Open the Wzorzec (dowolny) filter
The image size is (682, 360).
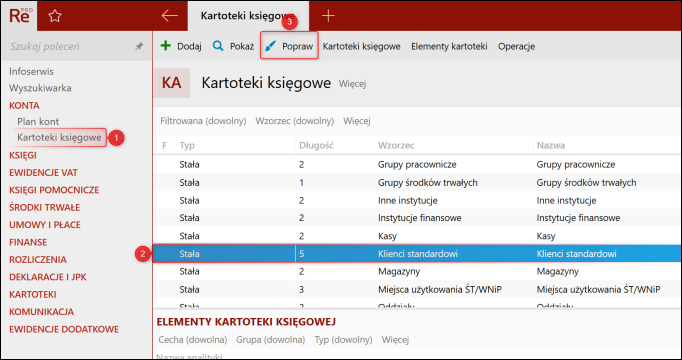click(294, 121)
